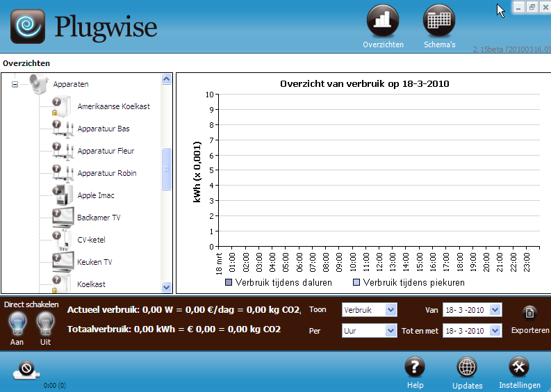The height and width of the screenshot is (392, 551).
Task: Click the Help label
Action: click(415, 385)
